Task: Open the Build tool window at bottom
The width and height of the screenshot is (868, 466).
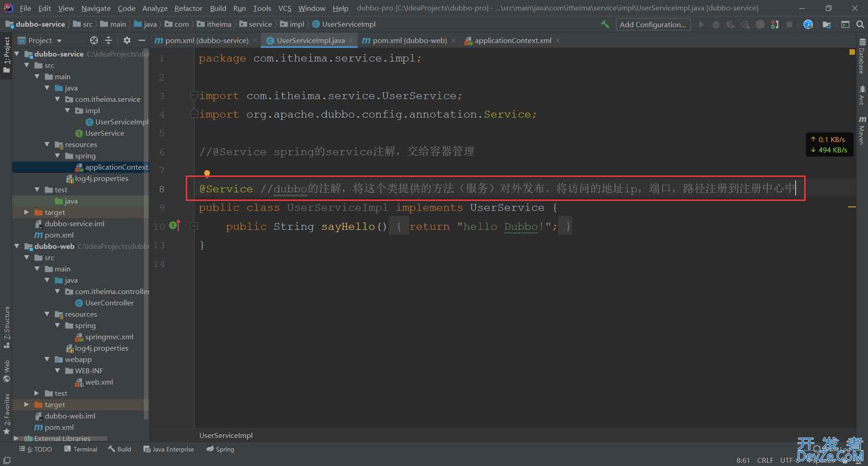Action: 120,449
